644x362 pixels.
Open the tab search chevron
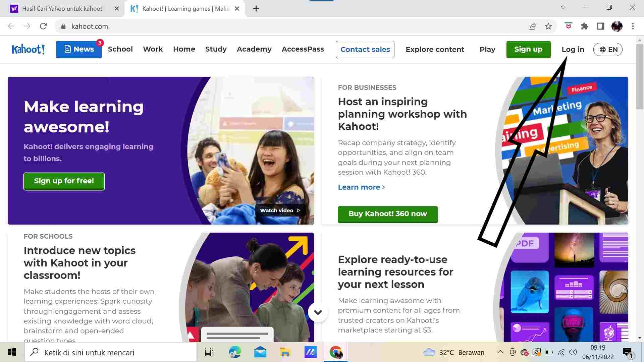(x=563, y=7)
